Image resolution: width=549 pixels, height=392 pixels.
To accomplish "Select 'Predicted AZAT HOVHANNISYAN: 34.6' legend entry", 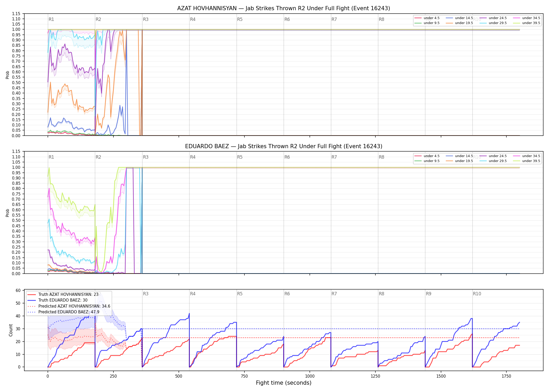I will [x=69, y=306].
